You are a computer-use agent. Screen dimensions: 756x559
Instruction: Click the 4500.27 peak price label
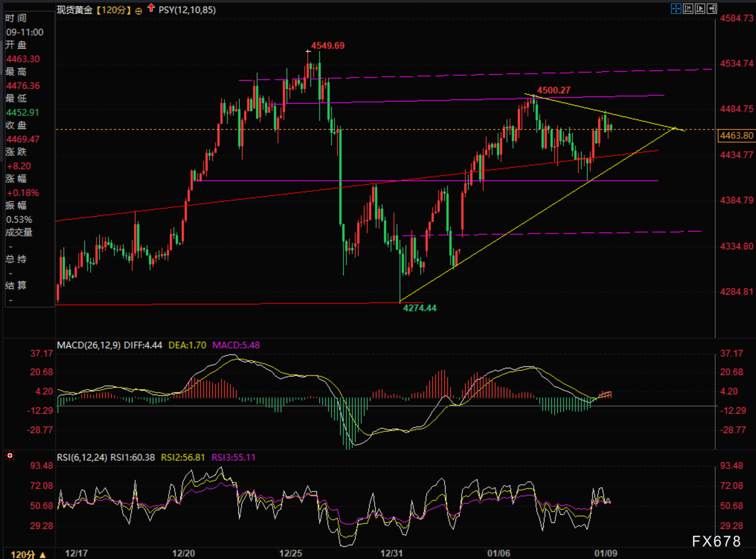[x=554, y=90]
